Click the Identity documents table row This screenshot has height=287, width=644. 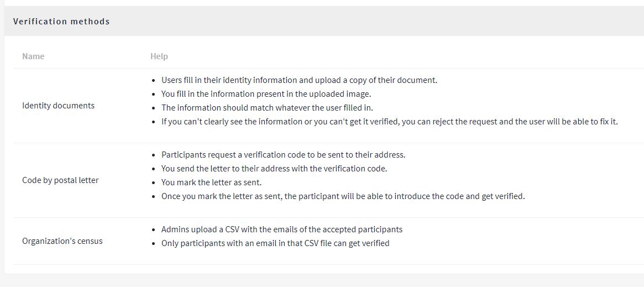click(328, 106)
